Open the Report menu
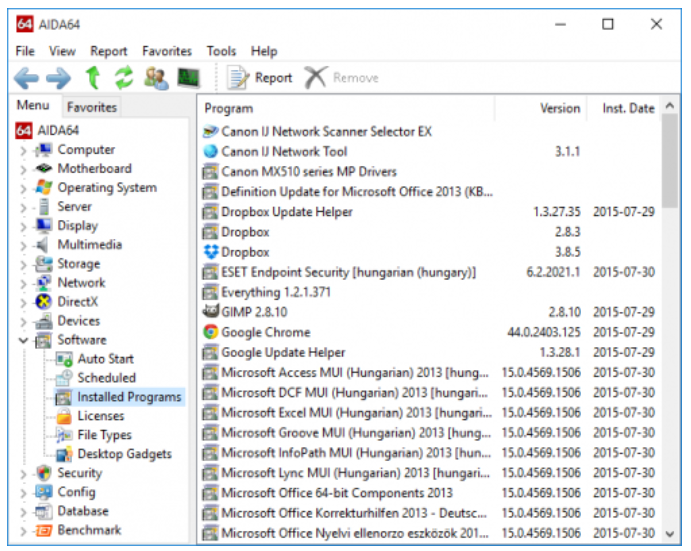This screenshot has height=551, width=691. 108,51
